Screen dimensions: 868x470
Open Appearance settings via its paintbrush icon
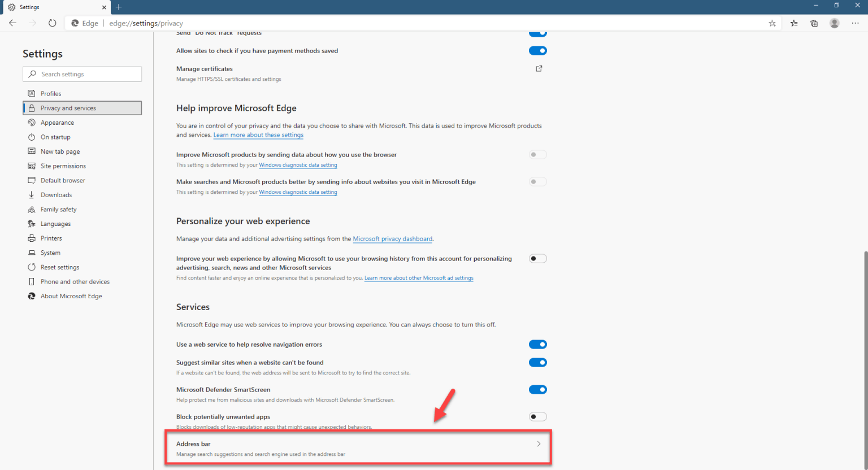coord(32,122)
